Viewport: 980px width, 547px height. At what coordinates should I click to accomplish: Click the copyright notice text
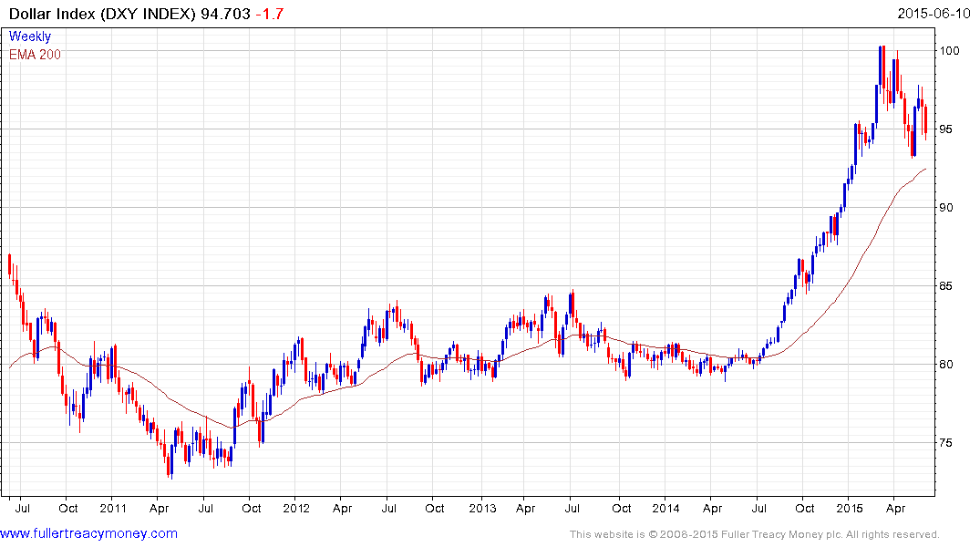point(755,534)
